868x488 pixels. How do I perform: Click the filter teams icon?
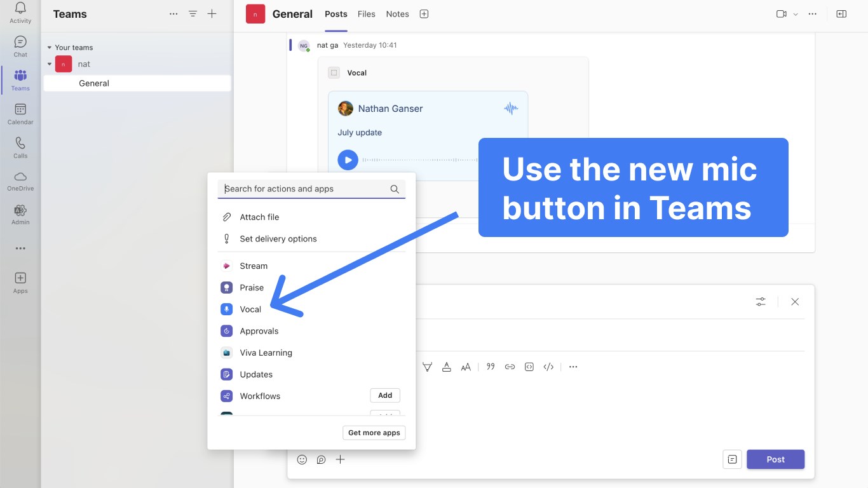point(193,14)
